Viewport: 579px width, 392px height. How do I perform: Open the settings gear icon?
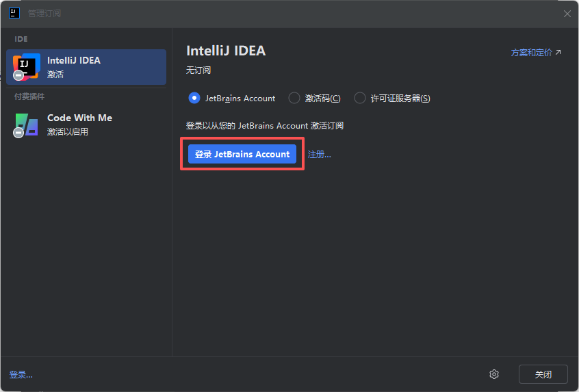pyautogui.click(x=494, y=374)
